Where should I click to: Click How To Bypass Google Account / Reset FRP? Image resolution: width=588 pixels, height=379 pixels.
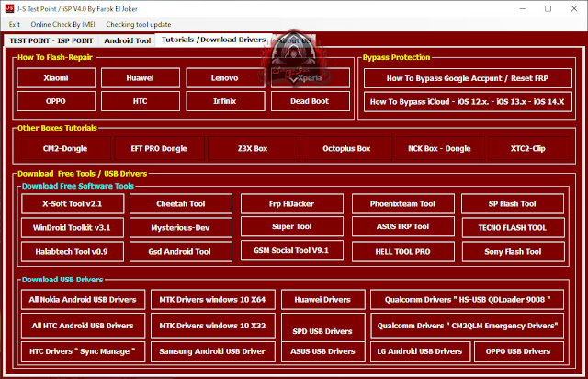[468, 78]
